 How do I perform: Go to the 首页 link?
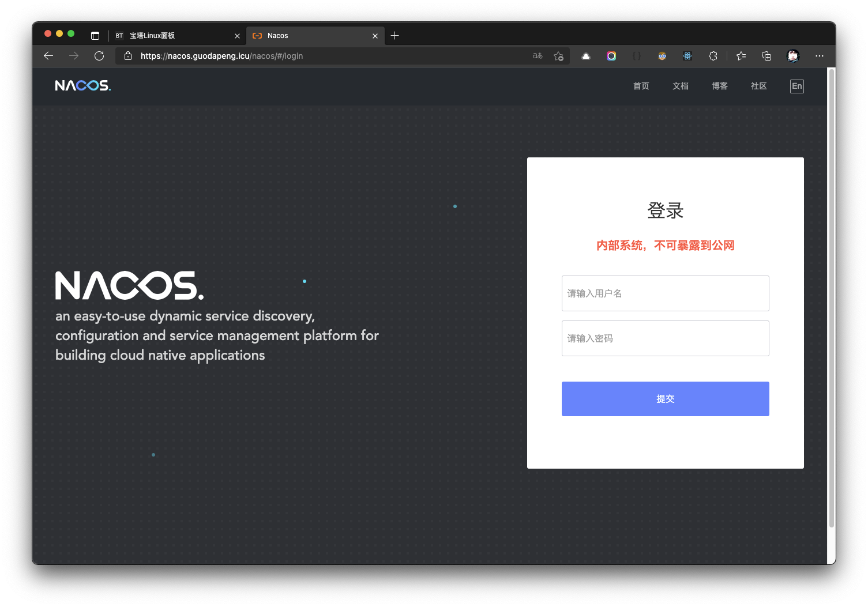pyautogui.click(x=641, y=86)
